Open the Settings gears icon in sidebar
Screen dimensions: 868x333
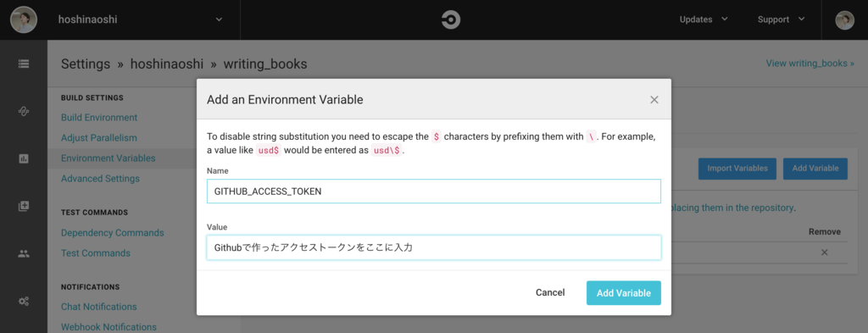pyautogui.click(x=24, y=302)
